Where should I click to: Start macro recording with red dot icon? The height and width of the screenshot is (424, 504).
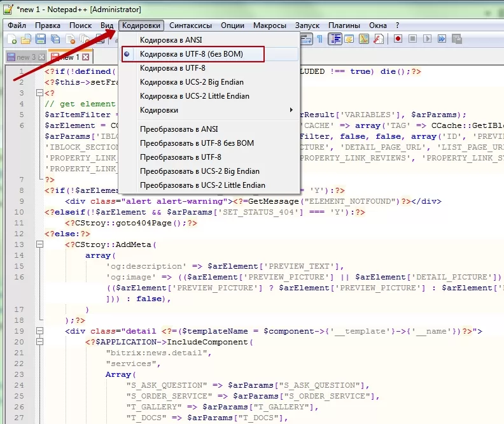(x=398, y=39)
